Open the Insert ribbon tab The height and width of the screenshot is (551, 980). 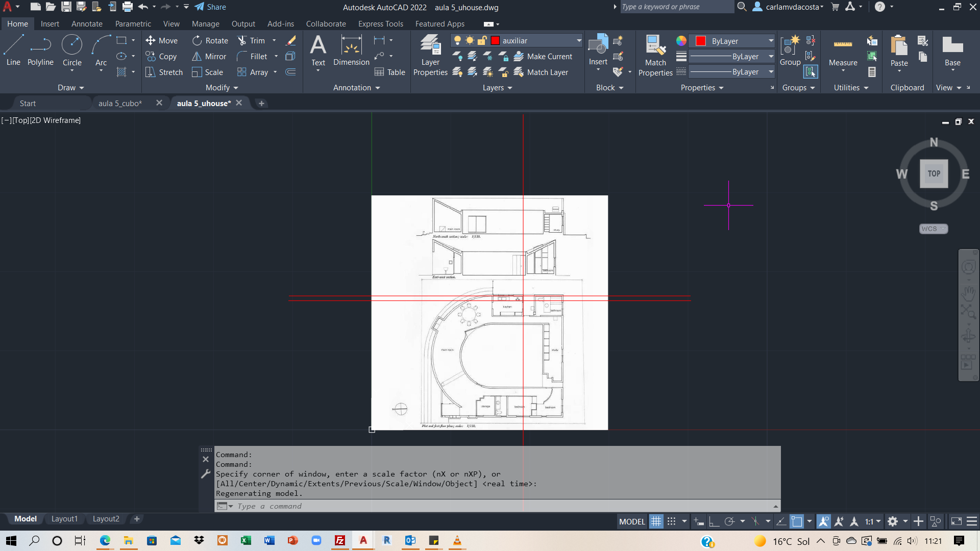(x=50, y=24)
